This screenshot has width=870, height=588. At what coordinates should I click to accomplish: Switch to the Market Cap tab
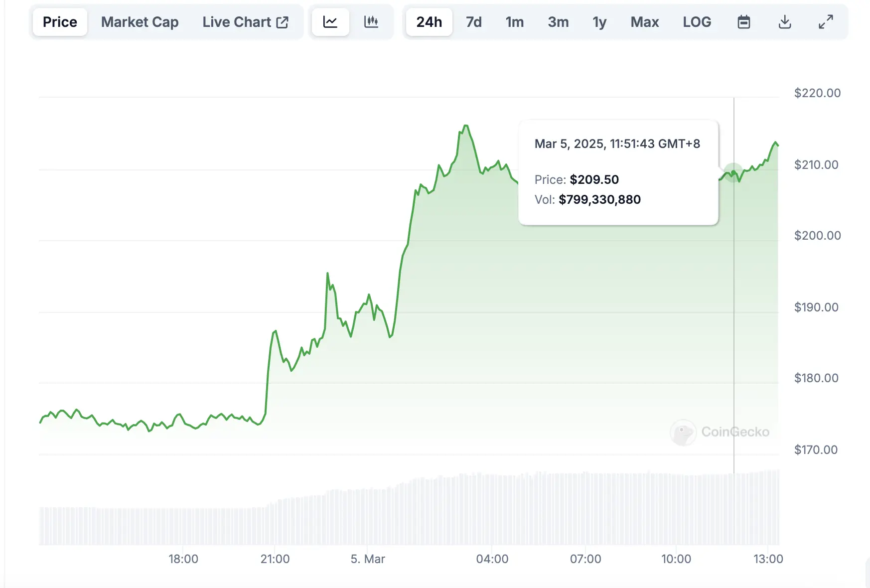(x=140, y=22)
